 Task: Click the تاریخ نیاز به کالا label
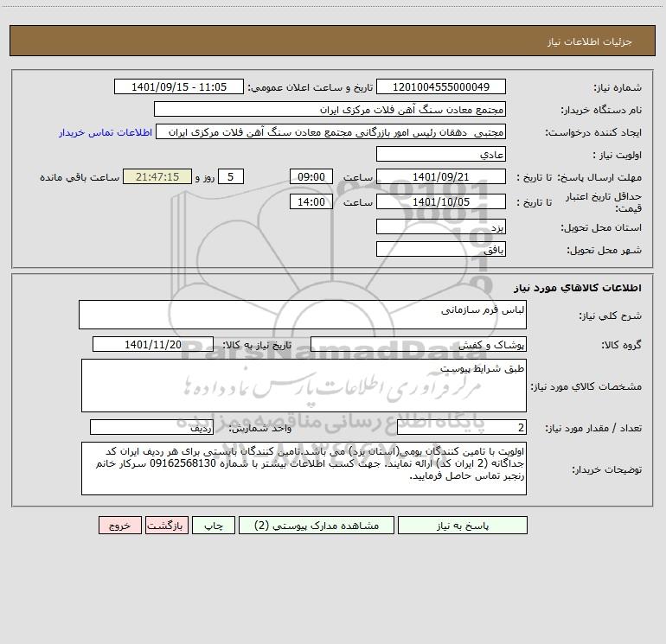[x=257, y=345]
